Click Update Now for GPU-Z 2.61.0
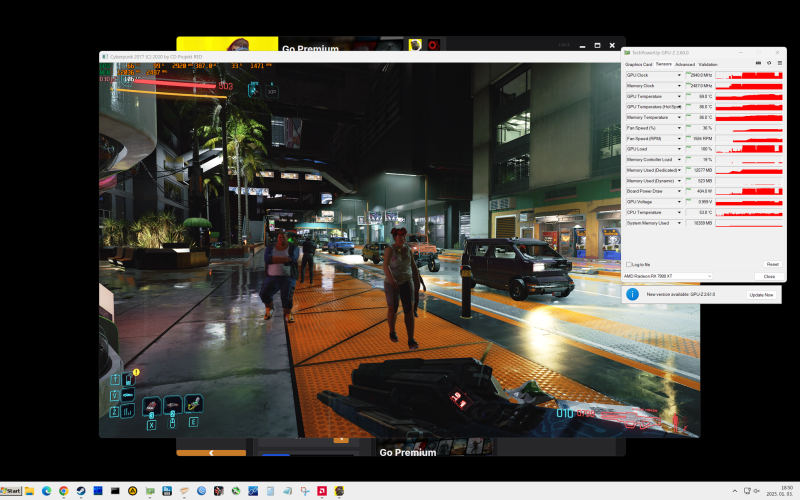Screen dimensions: 800x500 coord(761,295)
